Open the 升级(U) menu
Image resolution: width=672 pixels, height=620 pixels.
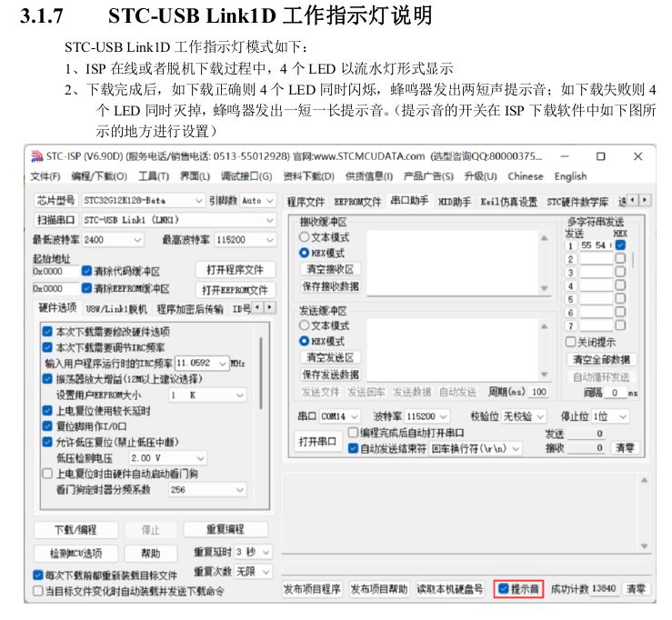(x=480, y=176)
